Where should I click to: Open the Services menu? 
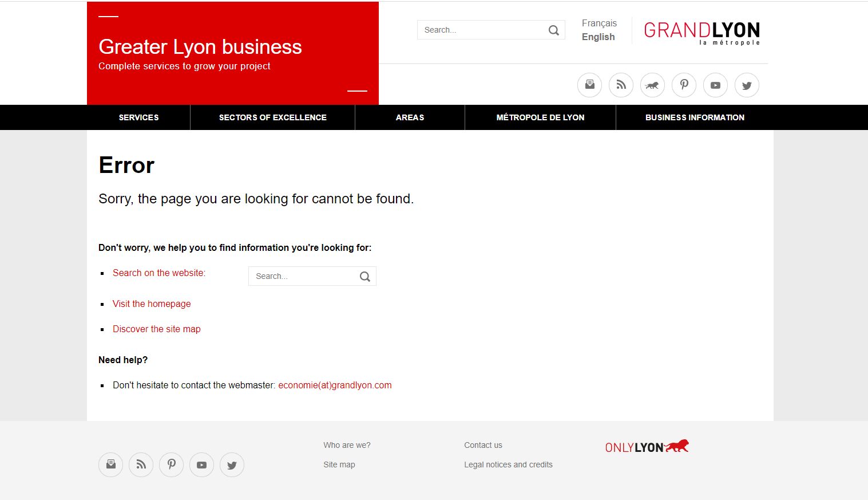coord(138,117)
